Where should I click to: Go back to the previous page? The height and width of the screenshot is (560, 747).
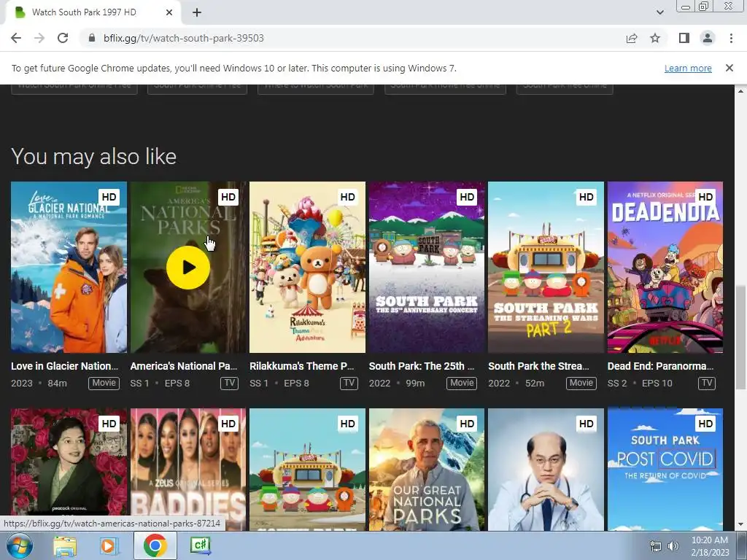(16, 38)
